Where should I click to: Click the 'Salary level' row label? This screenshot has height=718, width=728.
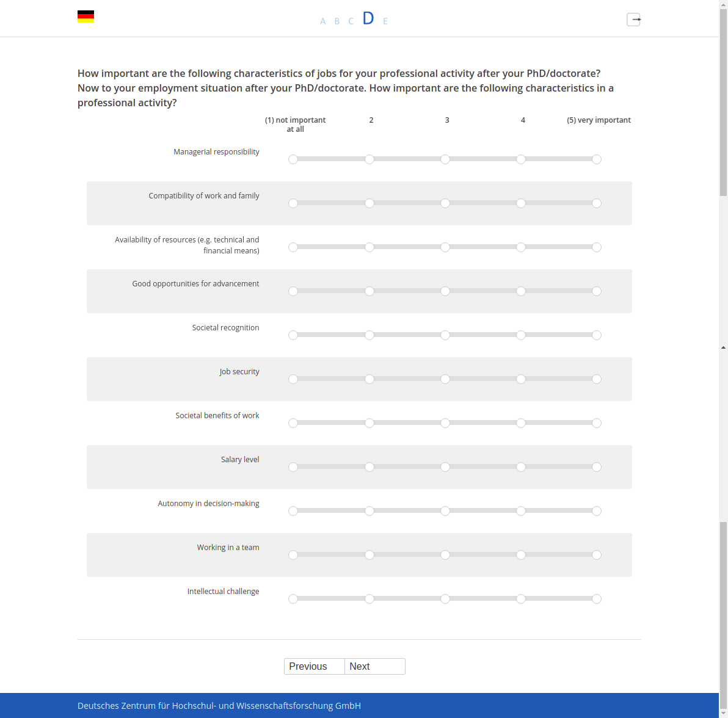pyautogui.click(x=240, y=460)
